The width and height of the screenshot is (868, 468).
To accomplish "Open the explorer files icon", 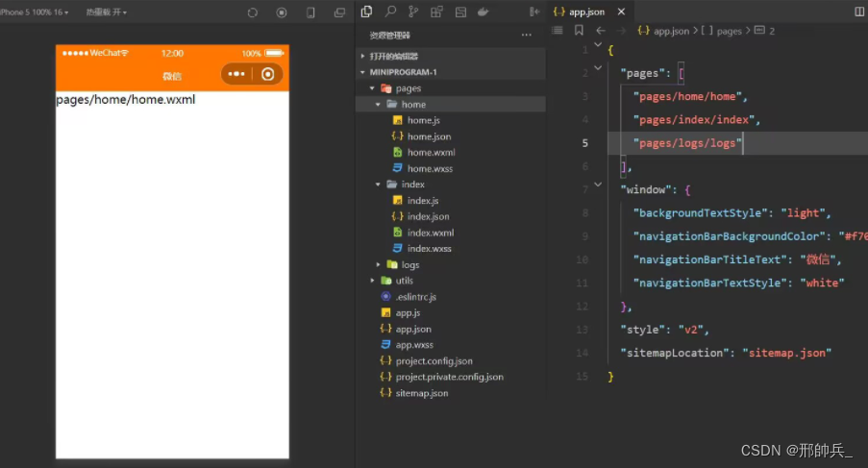I will pos(366,12).
